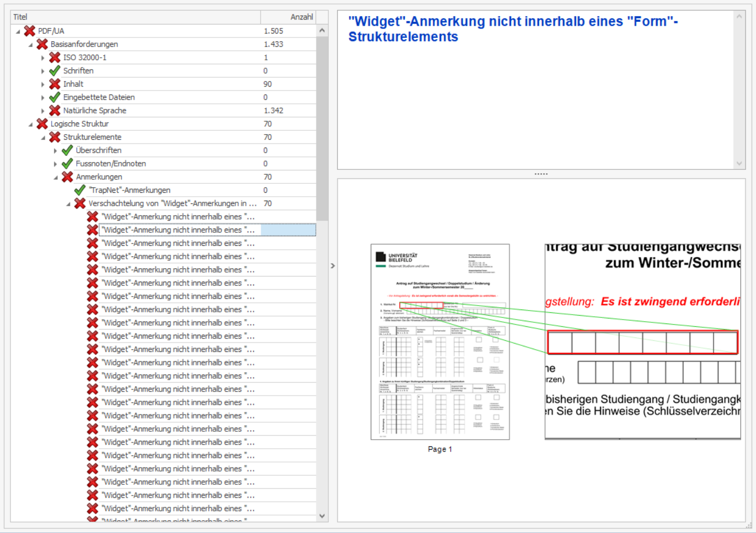
Task: Collapse the Basisanforderungen tree node
Action: 30,45
